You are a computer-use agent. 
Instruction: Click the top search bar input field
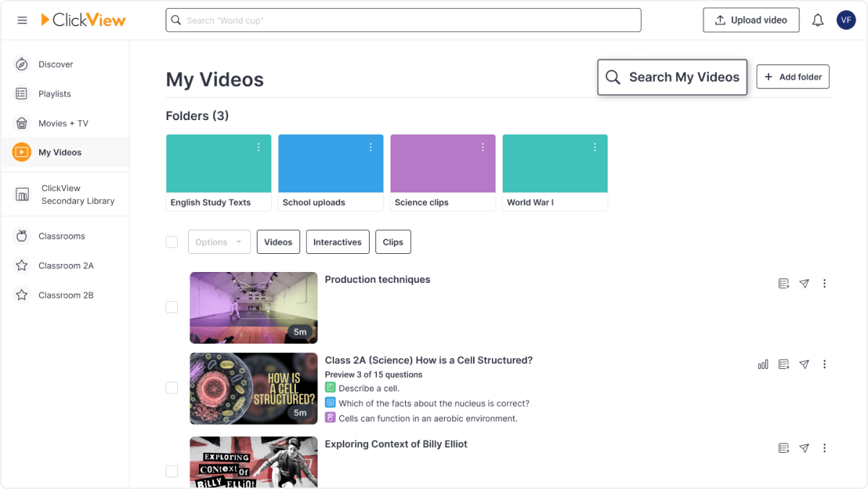(x=404, y=20)
